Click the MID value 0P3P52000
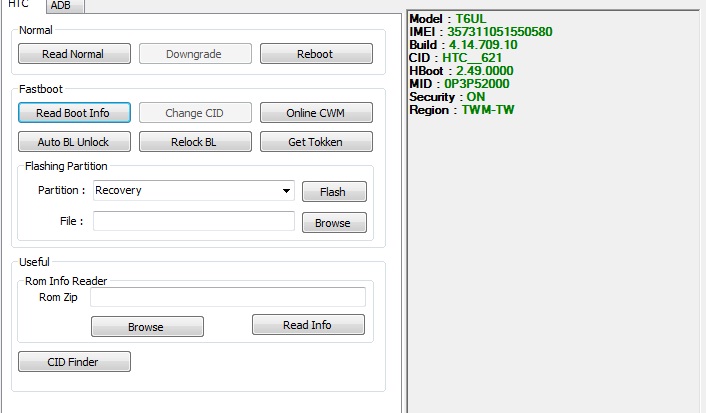 (476, 84)
